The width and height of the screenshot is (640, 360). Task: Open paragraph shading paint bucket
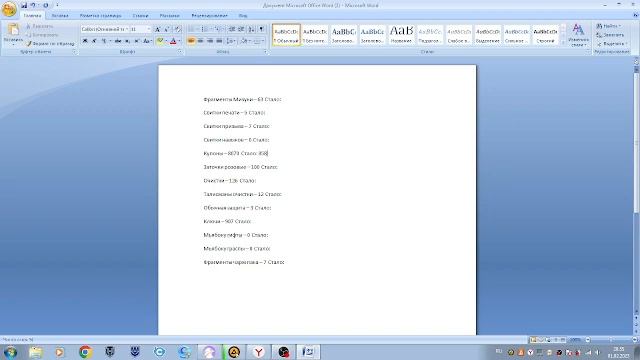[245, 41]
